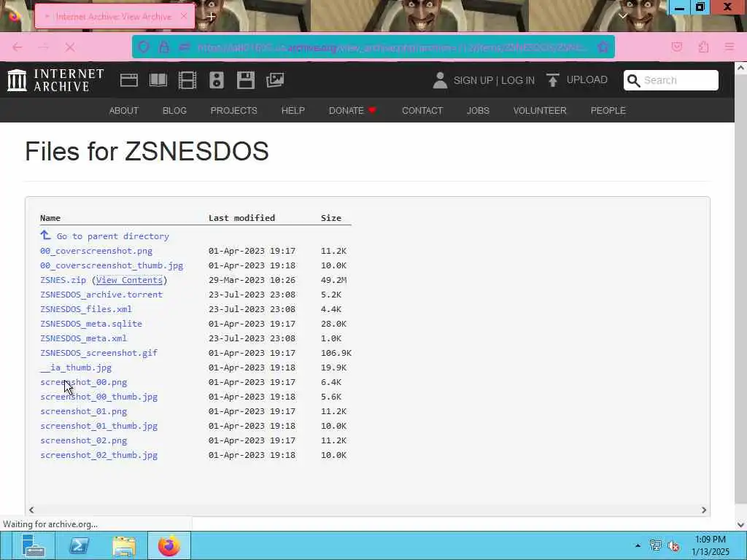This screenshot has width=747, height=560.
Task: Click the SIGN UP link
Action: [x=473, y=80]
